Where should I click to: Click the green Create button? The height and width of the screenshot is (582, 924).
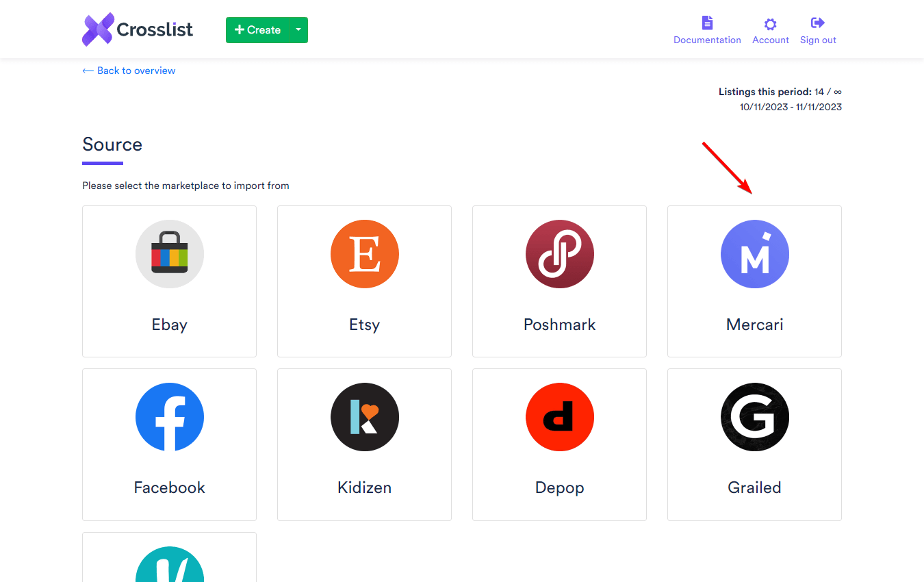[257, 30]
